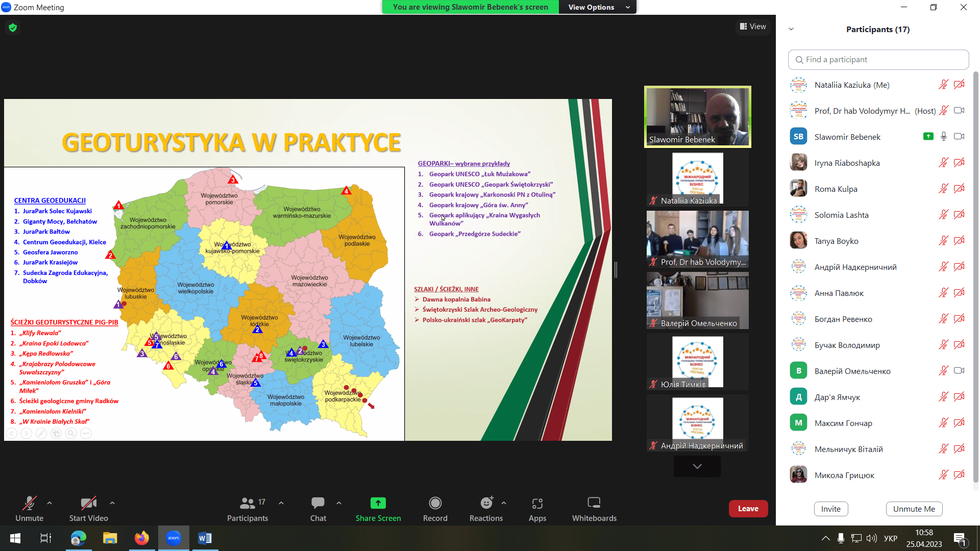980x551 pixels.
Task: Open Reactions emoji picker
Action: pos(486,509)
